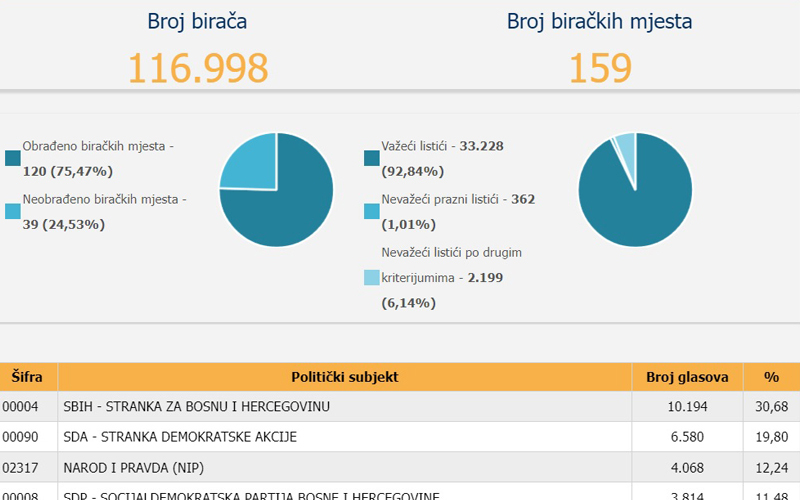
Task: Click the Broj biračkih mjesta heading
Action: (x=599, y=21)
